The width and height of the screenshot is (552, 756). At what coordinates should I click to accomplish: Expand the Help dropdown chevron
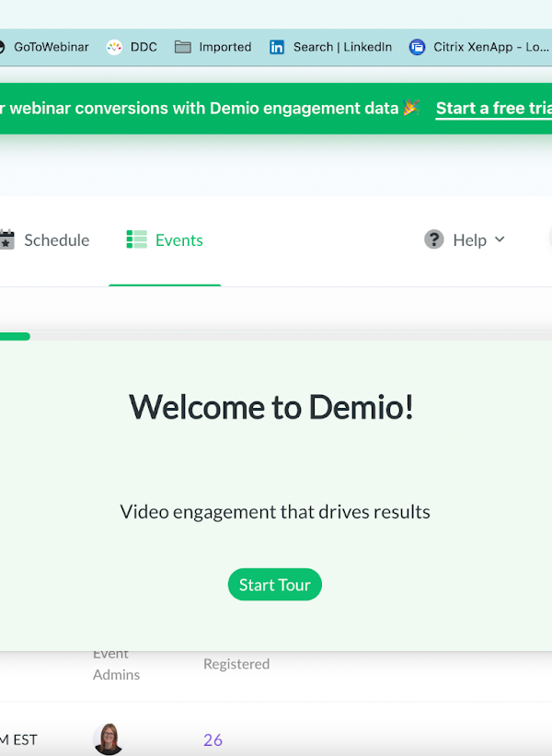pyautogui.click(x=500, y=239)
